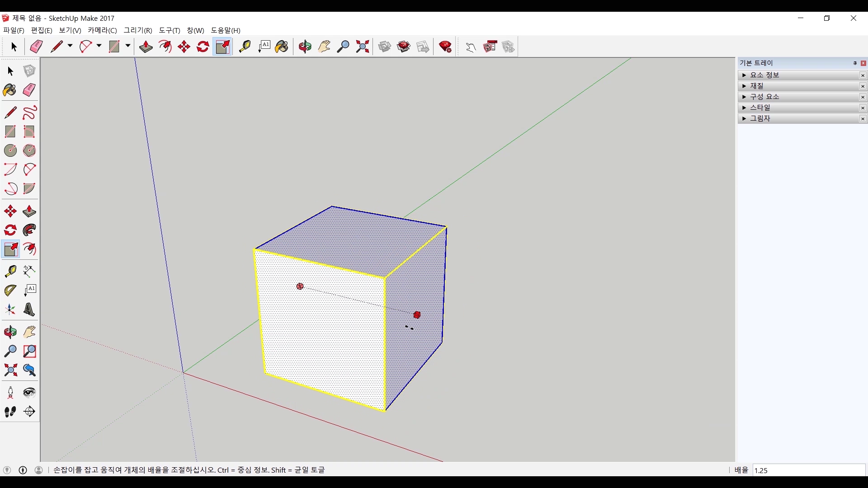Click the 배율 measurement input field

coord(808,470)
